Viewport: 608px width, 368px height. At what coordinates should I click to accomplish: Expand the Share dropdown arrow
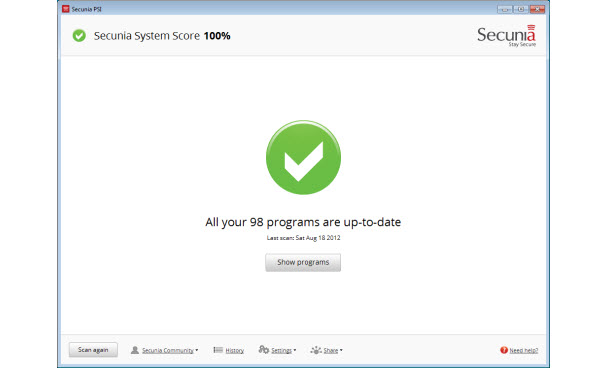pyautogui.click(x=341, y=350)
